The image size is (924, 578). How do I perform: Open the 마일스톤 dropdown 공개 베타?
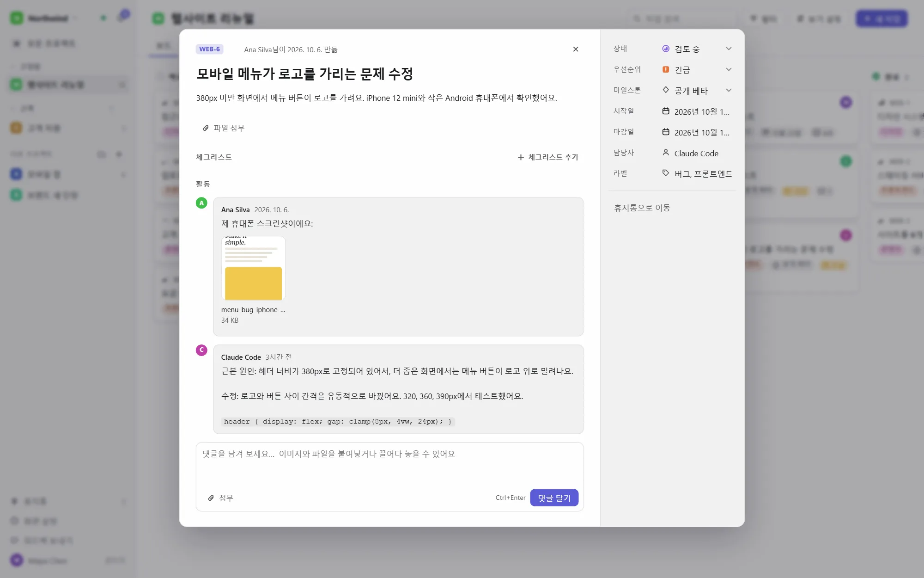697,90
